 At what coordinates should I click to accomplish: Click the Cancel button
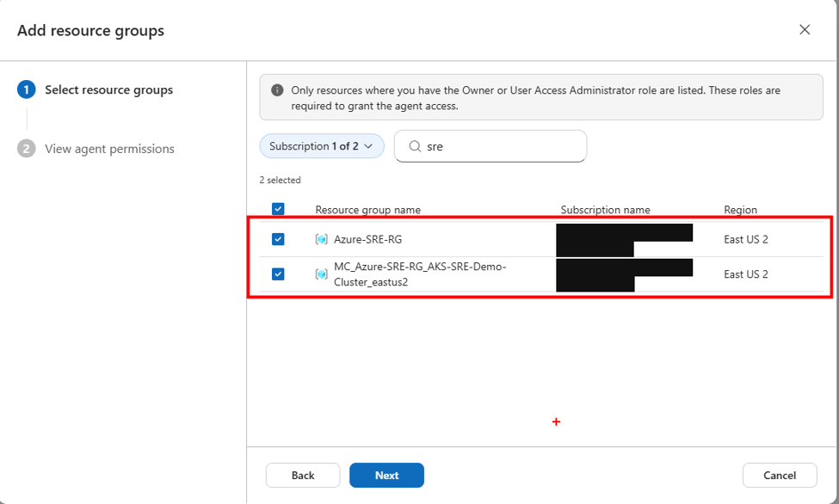click(x=780, y=475)
